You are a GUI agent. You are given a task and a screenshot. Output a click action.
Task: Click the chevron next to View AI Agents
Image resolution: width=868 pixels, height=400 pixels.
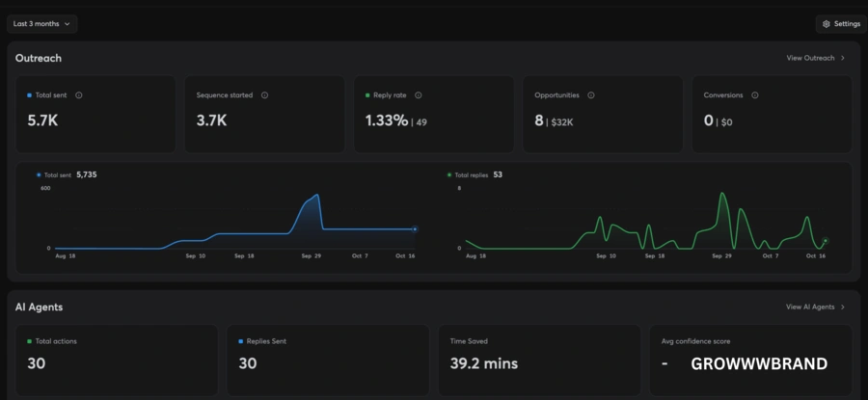tap(843, 307)
